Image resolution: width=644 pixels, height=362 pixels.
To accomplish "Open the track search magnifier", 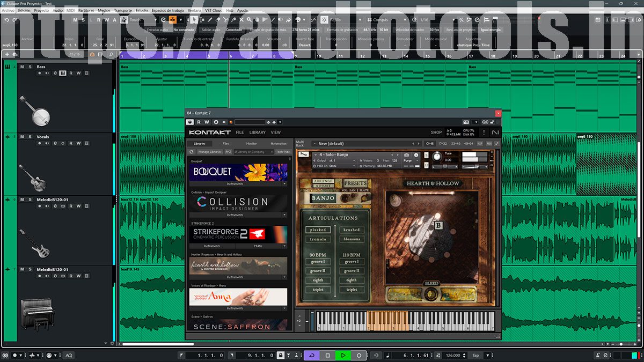I will (111, 54).
